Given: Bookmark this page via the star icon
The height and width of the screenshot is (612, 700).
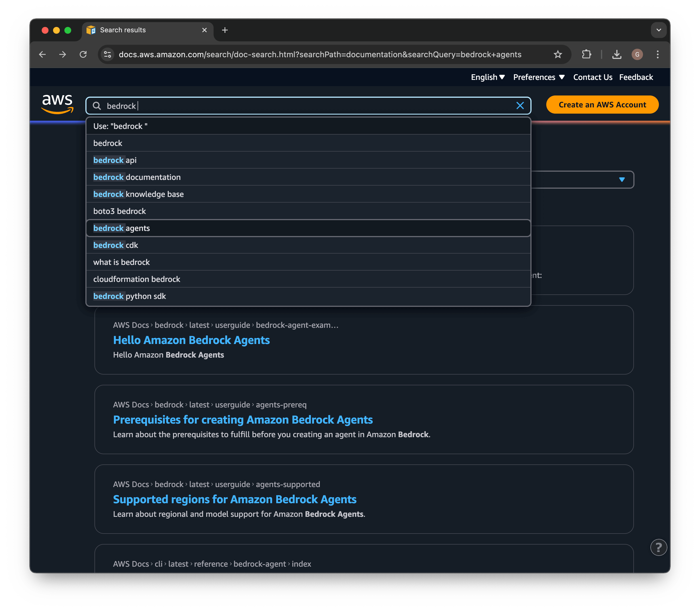Looking at the screenshot, I should point(558,54).
